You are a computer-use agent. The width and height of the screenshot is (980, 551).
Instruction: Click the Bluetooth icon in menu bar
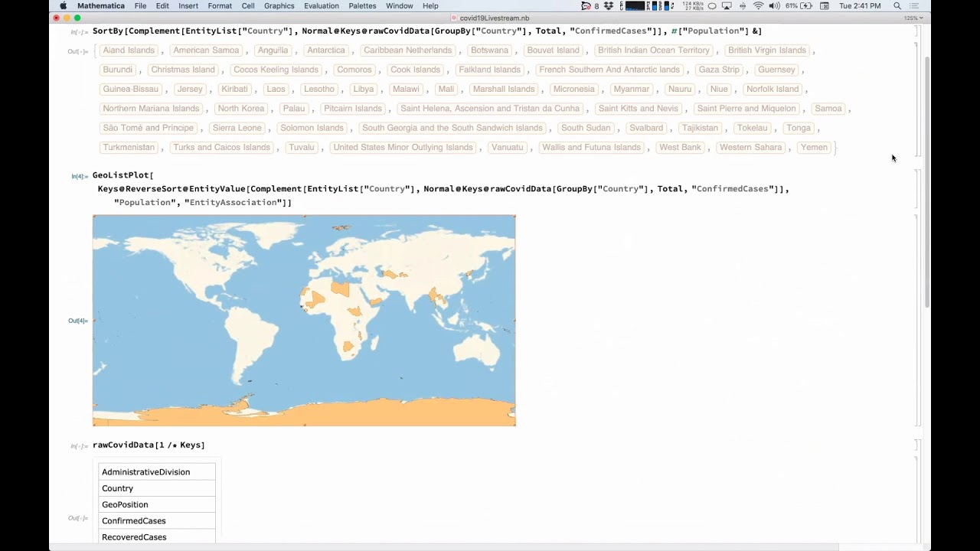tap(742, 5)
